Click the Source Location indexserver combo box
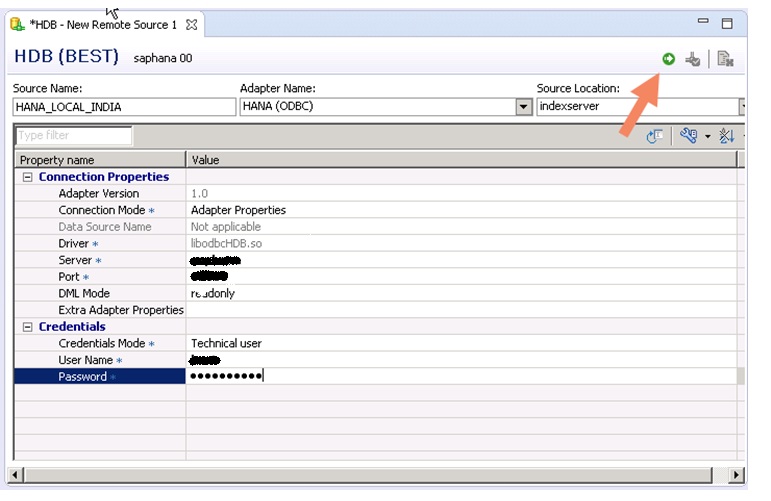The height and width of the screenshot is (501, 771). tap(641, 107)
